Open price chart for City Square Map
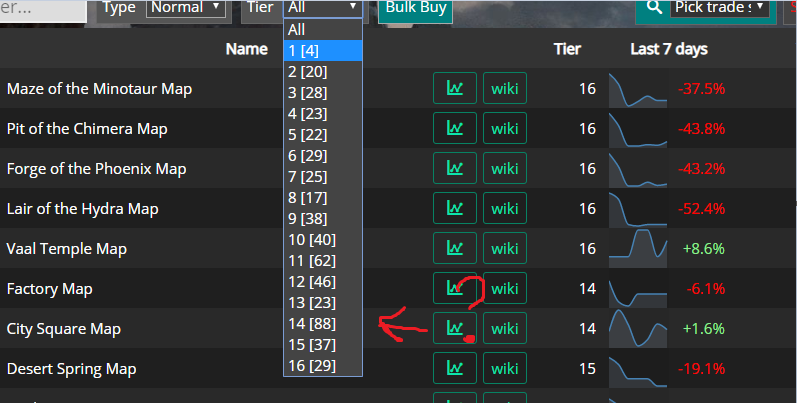797x403 pixels. pos(454,328)
